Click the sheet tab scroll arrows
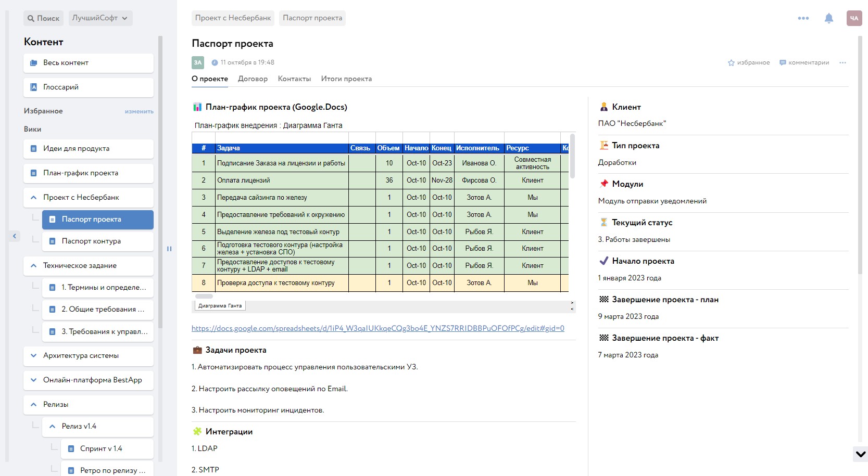 [x=572, y=306]
